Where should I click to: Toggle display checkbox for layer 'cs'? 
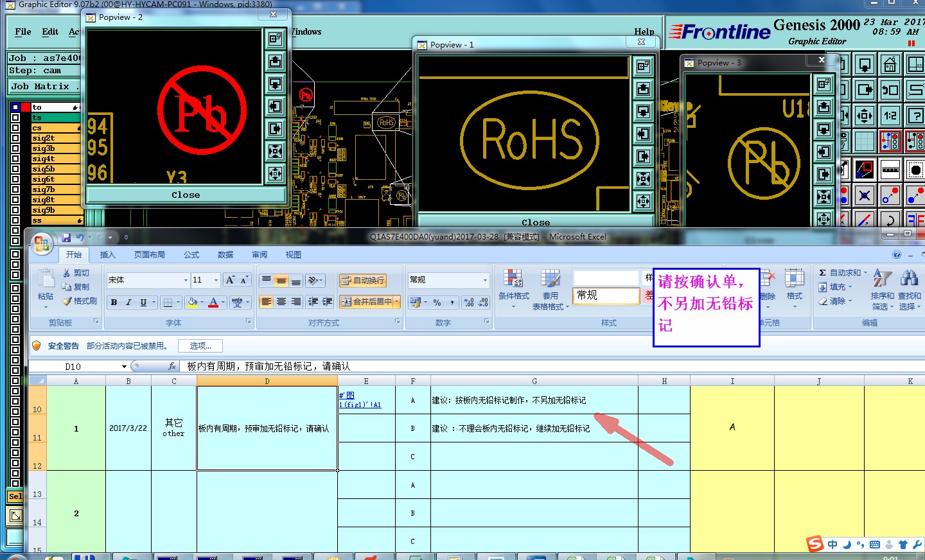pyautogui.click(x=15, y=128)
